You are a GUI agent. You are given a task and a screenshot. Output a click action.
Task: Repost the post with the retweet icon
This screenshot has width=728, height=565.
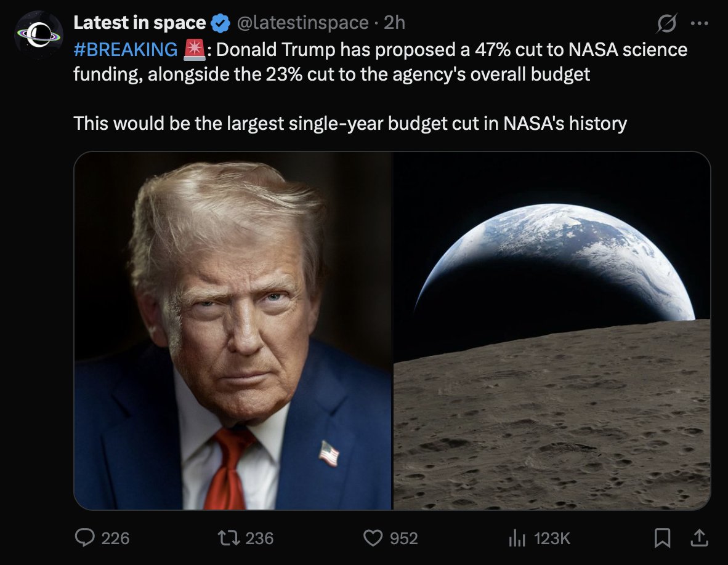[x=229, y=538]
